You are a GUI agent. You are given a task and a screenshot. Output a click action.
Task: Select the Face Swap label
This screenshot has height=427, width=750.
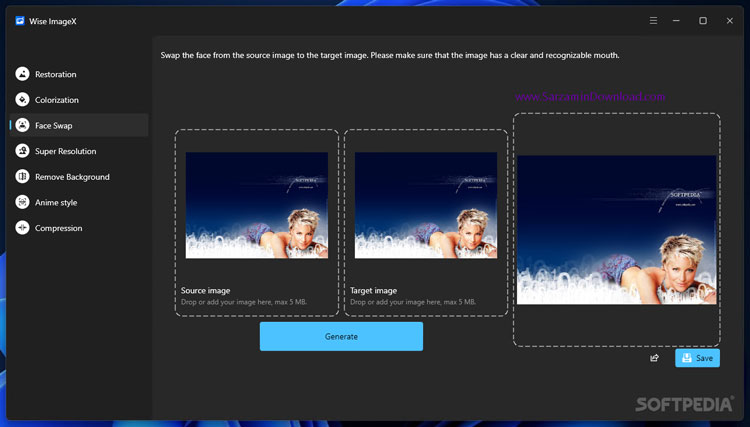pos(54,126)
